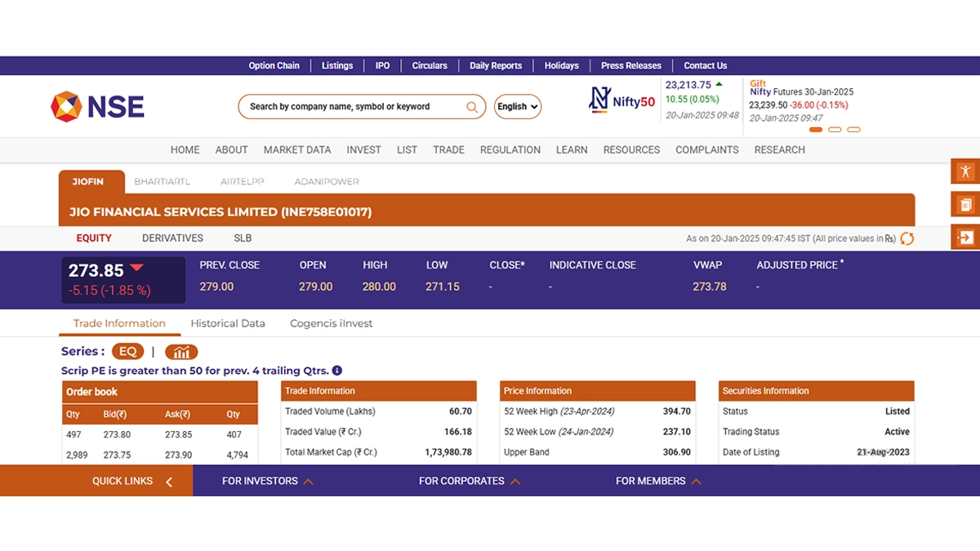Open the accessibility options icon

[965, 171]
